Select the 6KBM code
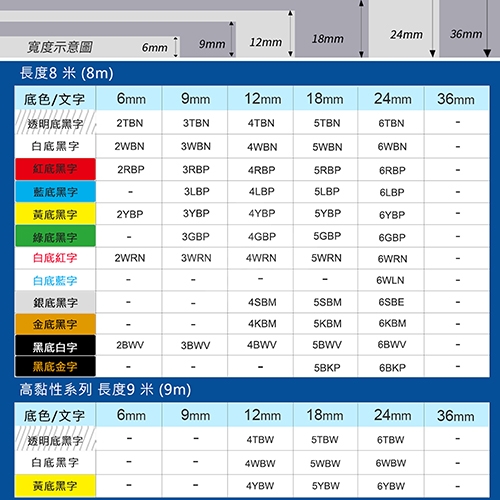This screenshot has width=500, height=500. pos(392,323)
